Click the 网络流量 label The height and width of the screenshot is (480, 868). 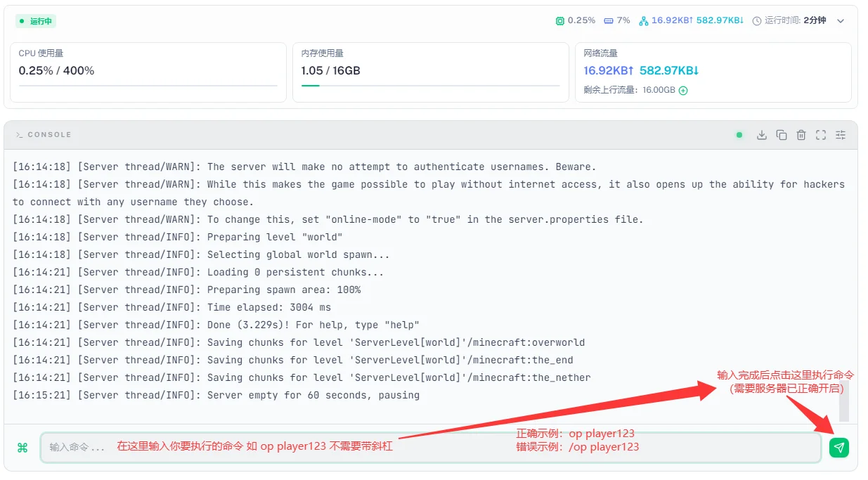coord(601,53)
